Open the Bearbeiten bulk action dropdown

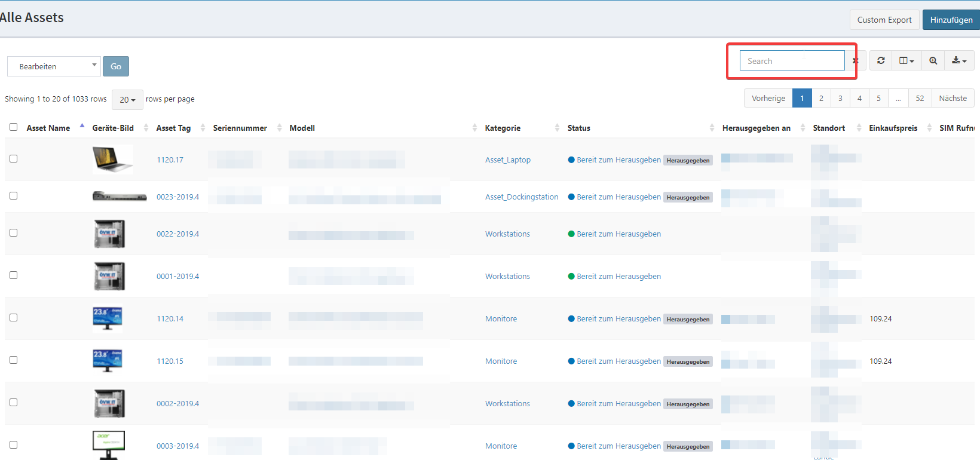tap(54, 66)
